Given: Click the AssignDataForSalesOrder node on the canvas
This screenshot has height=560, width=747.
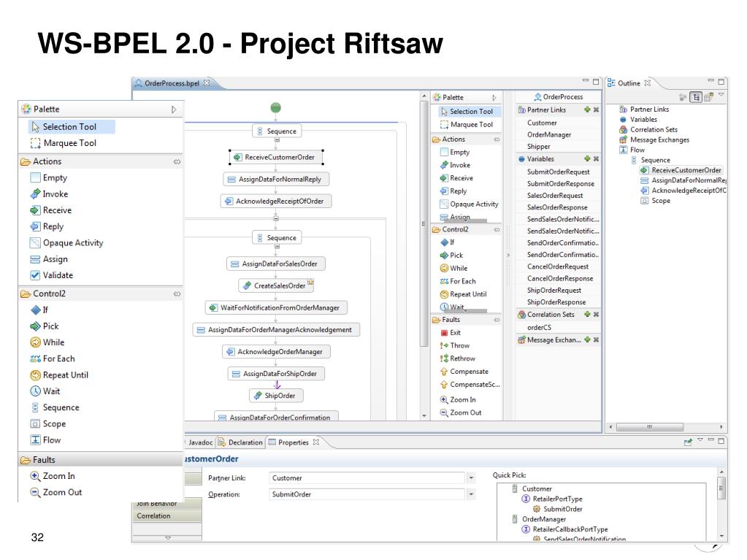Looking at the screenshot, I should (276, 264).
